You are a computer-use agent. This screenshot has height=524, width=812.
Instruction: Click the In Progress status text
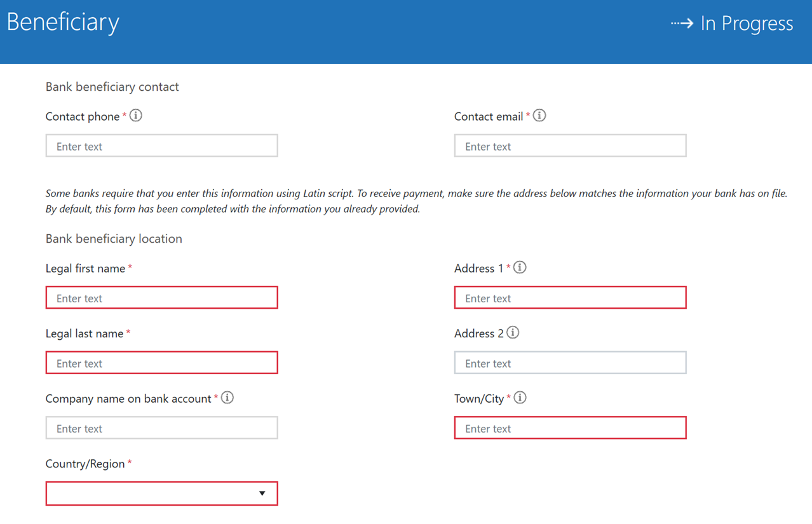coord(747,24)
